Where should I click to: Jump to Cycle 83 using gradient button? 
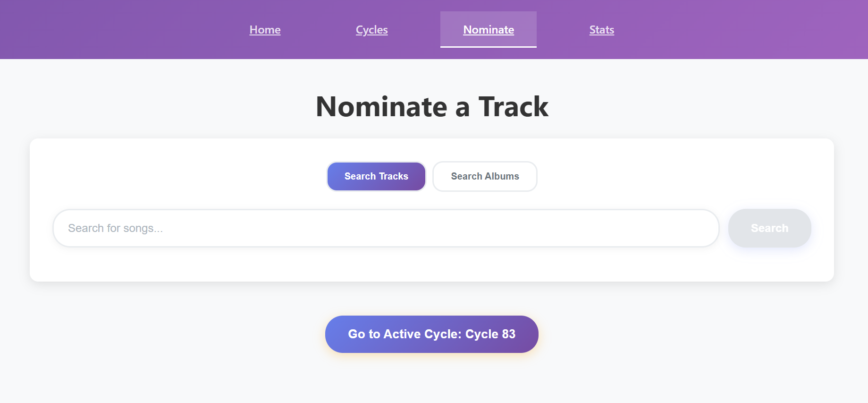coord(431,334)
